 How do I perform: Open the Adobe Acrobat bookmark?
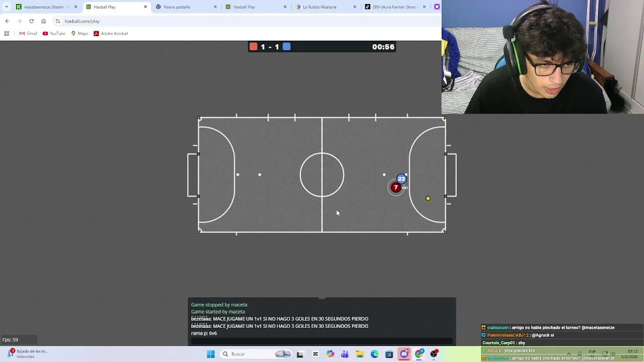click(111, 34)
